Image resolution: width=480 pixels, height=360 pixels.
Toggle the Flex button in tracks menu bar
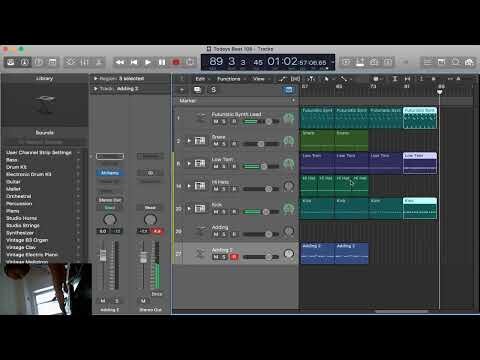pos(295,79)
